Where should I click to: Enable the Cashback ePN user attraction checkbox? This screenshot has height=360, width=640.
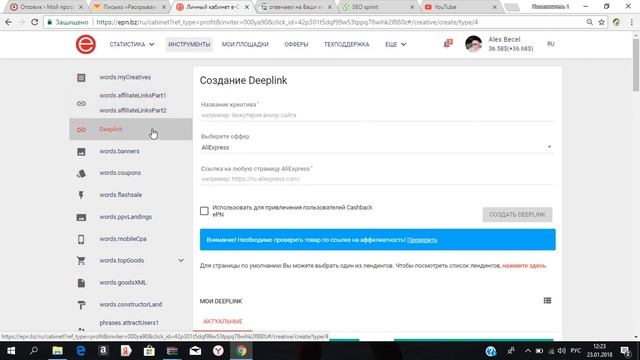pos(204,211)
